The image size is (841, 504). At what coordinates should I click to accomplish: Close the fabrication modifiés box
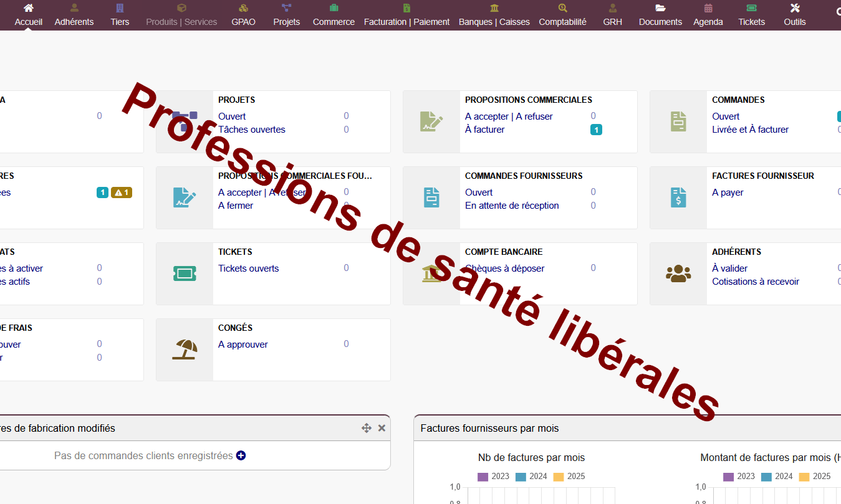point(382,428)
